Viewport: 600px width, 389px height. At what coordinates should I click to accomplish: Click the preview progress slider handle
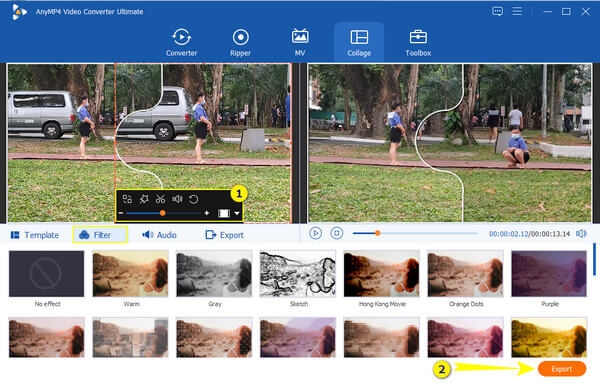pos(378,233)
